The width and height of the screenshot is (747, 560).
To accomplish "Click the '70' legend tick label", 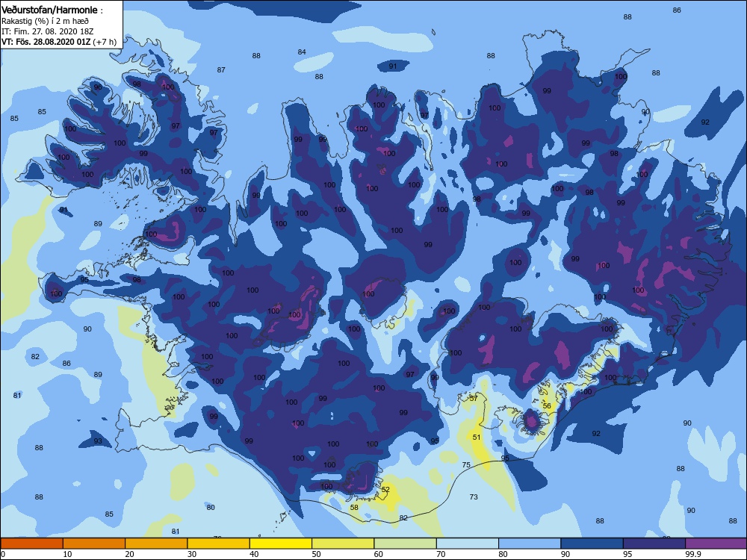I will click(441, 554).
